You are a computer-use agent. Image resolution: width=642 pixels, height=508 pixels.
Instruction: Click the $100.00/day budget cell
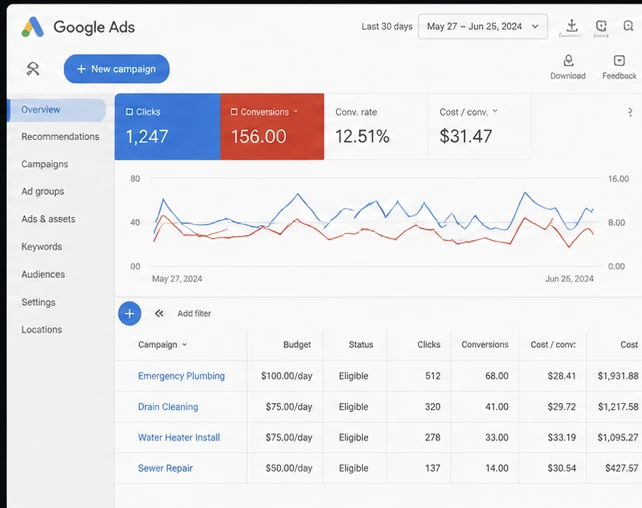[x=287, y=376]
